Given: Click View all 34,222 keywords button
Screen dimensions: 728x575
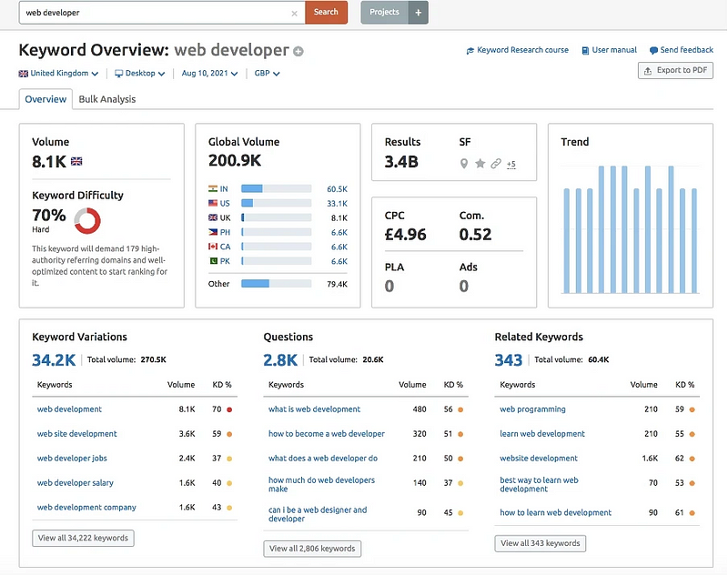Looking at the screenshot, I should (x=83, y=538).
